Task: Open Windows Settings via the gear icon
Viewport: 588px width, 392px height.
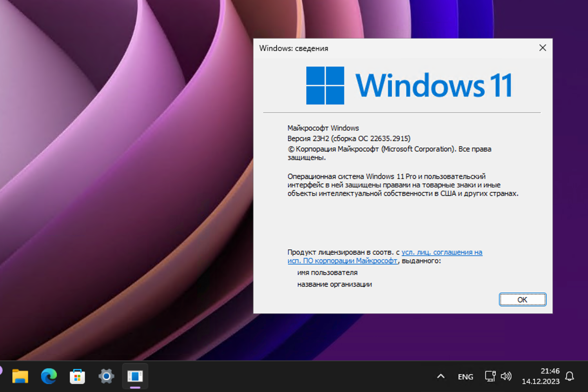Action: point(106,376)
